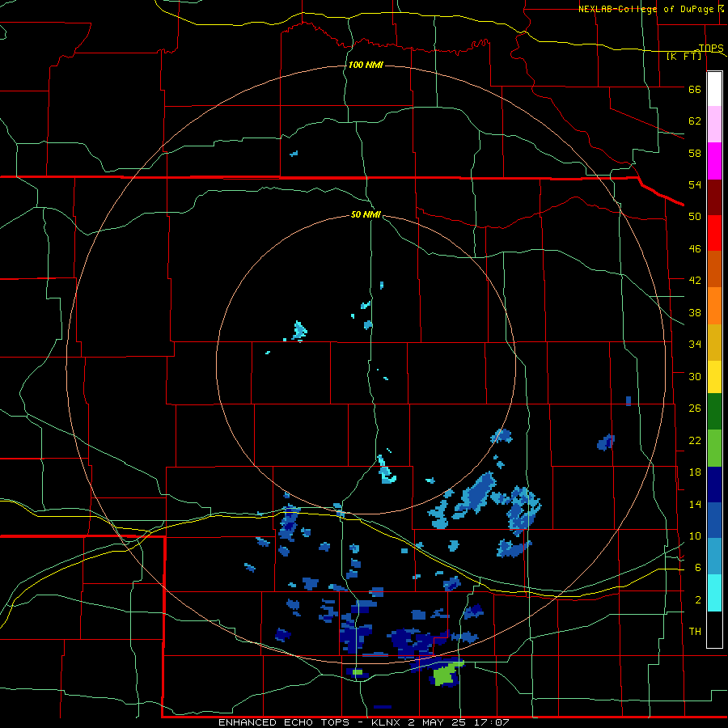Select the cyan legend swatch
The width and height of the screenshot is (728, 728).
[x=714, y=593]
